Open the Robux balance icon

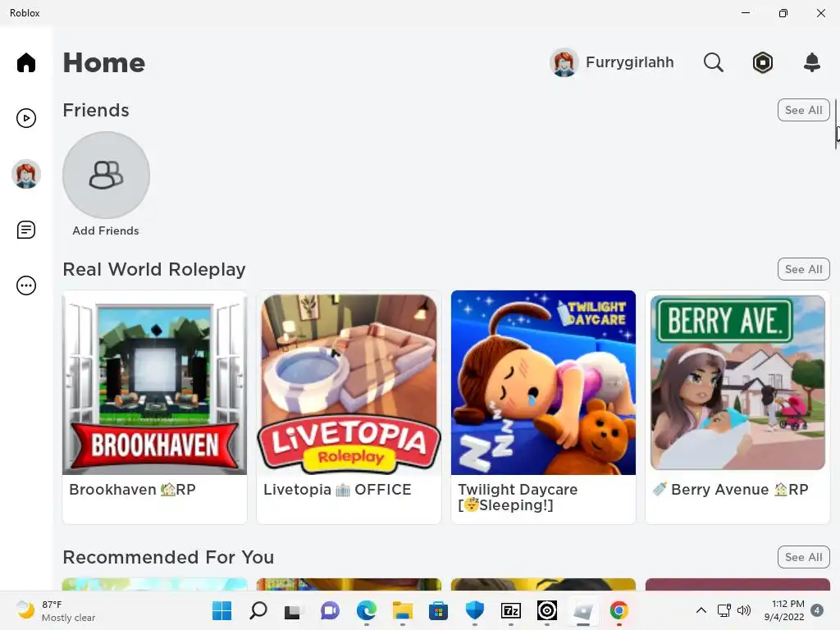pyautogui.click(x=762, y=62)
